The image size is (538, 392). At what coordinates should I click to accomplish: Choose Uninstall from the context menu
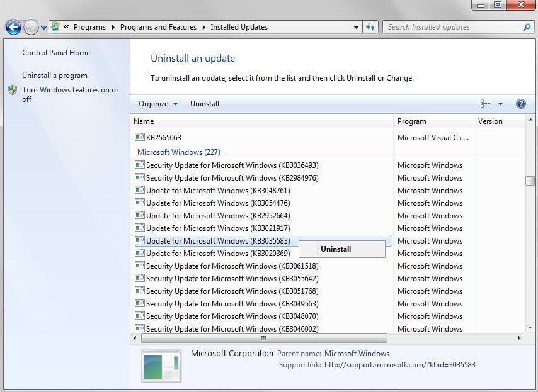point(336,249)
